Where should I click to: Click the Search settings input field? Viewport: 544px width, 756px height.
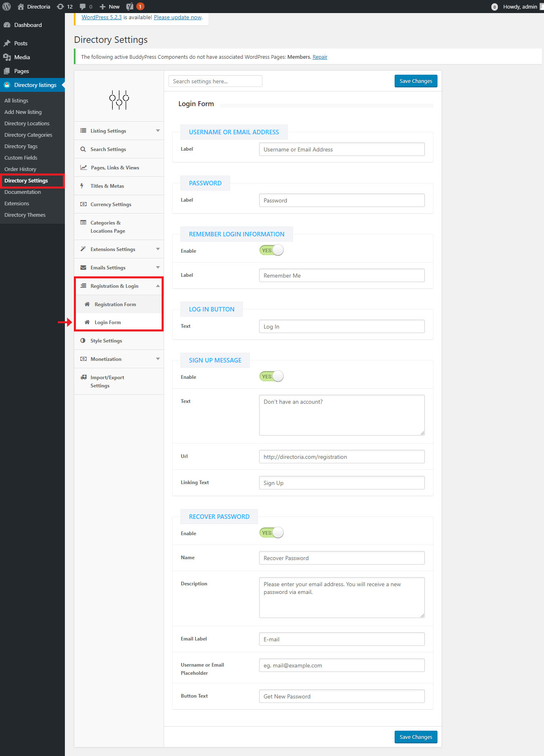(x=215, y=81)
